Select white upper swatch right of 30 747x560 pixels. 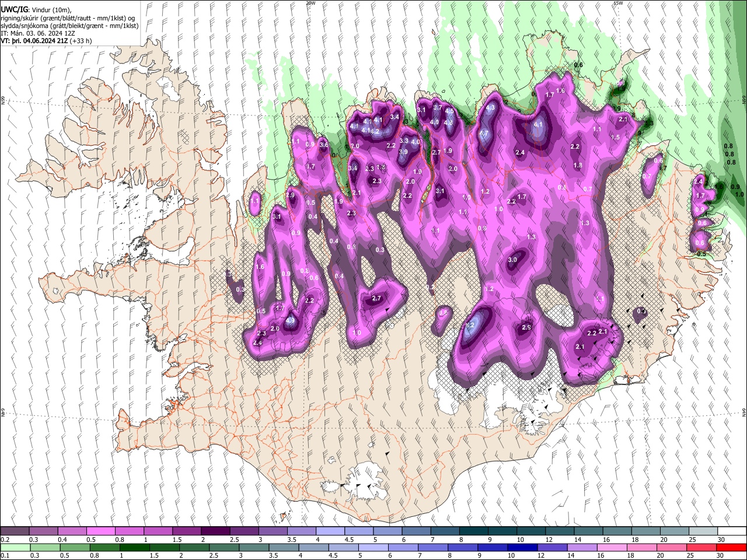pos(731,531)
